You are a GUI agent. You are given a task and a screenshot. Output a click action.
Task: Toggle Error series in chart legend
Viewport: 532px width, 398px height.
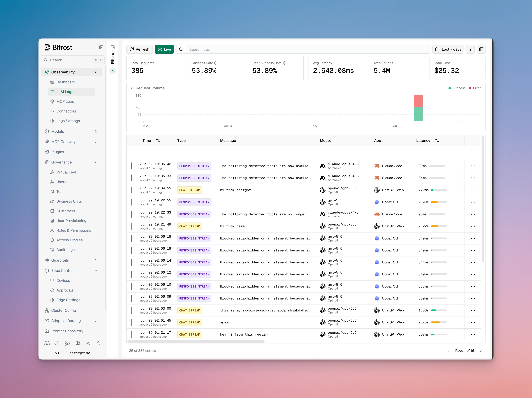coord(475,88)
